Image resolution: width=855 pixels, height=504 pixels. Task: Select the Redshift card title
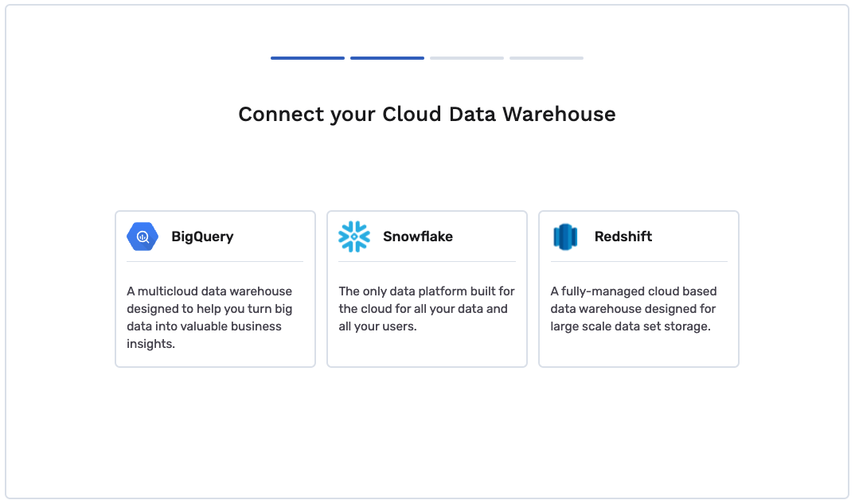(623, 236)
